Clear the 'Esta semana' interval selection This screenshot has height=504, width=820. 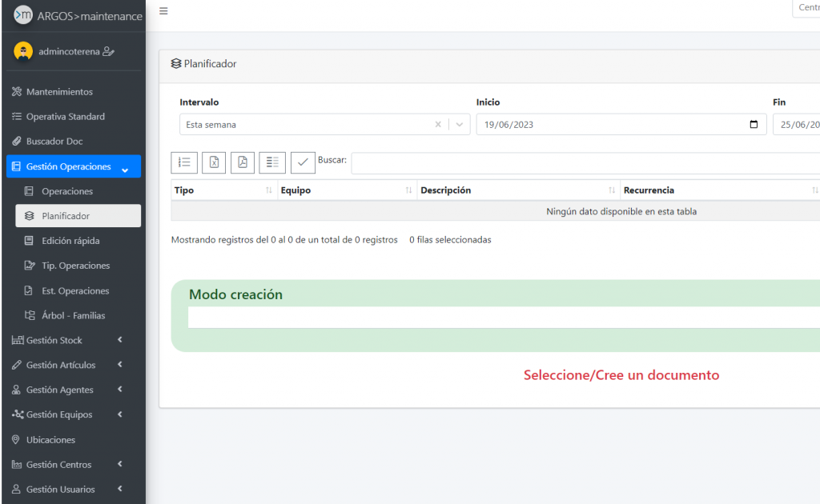click(x=438, y=125)
